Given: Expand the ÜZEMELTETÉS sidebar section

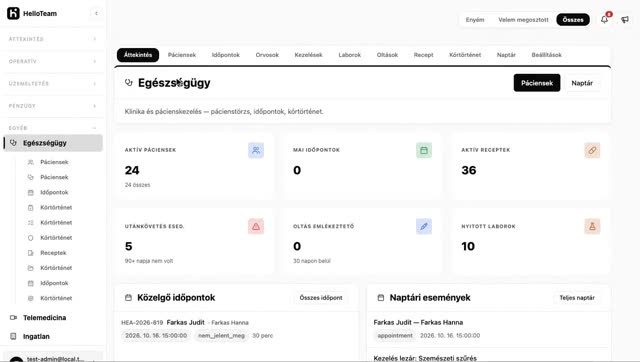Looking at the screenshot, I should tap(52, 84).
